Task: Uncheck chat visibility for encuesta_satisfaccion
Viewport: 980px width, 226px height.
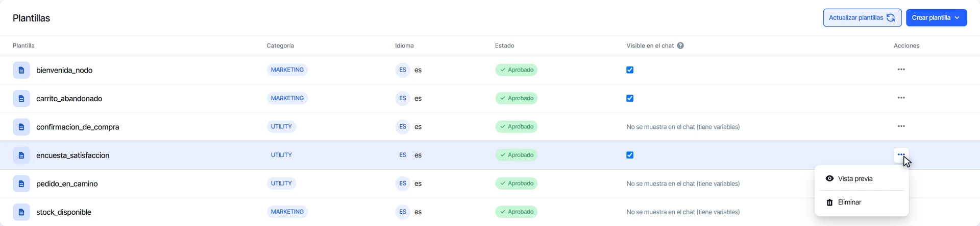Action: [630, 155]
